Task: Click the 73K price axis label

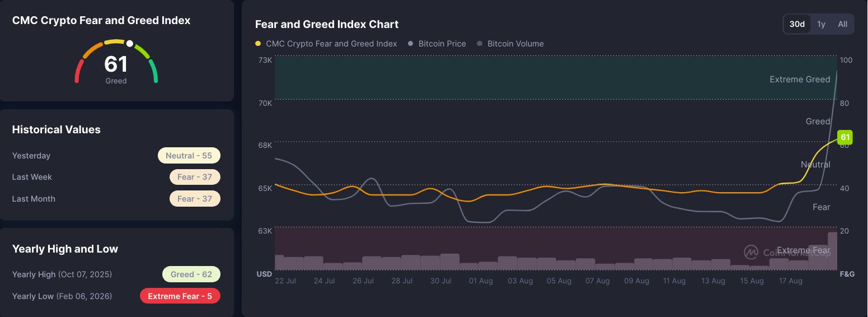Action: click(x=265, y=60)
